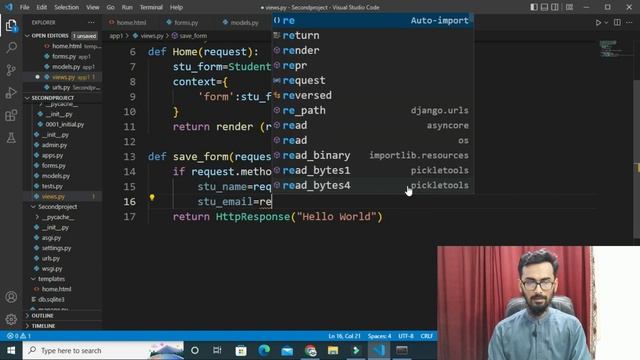Open 0001_initial.py in explorer

64,124
